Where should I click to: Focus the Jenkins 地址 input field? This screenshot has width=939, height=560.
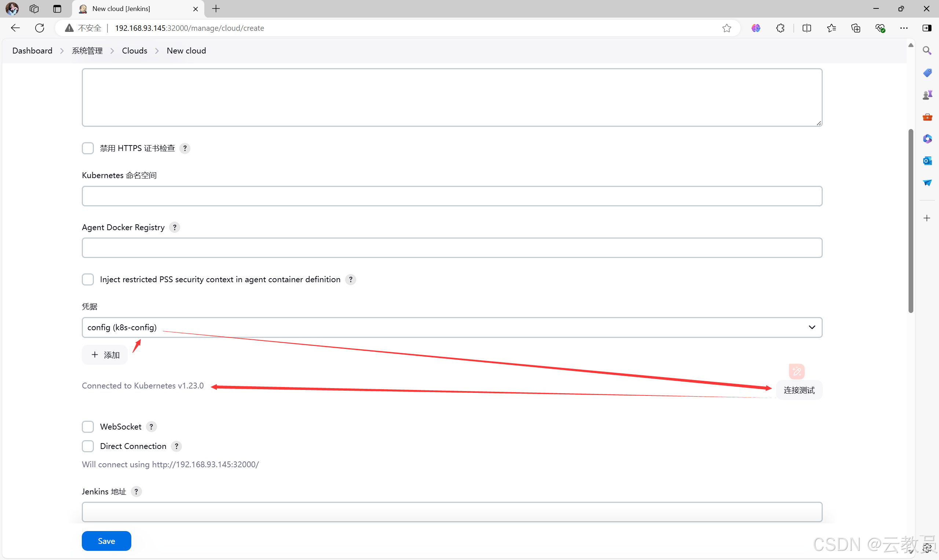click(452, 512)
